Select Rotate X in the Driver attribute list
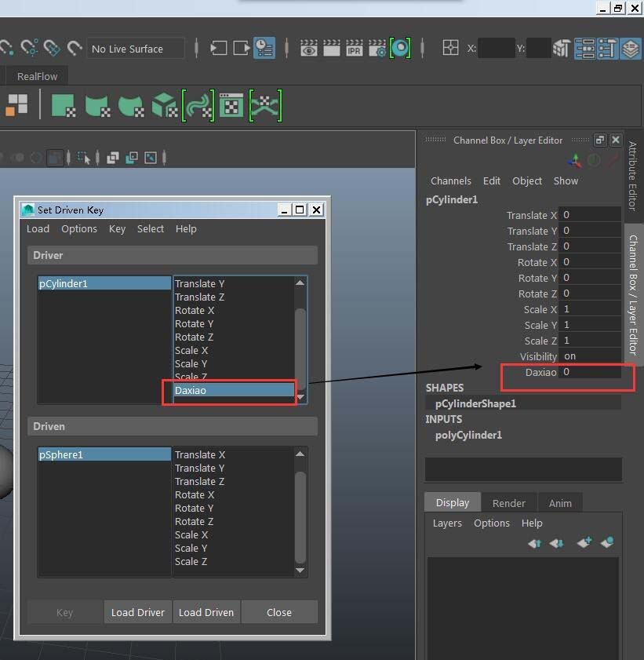 [x=234, y=310]
